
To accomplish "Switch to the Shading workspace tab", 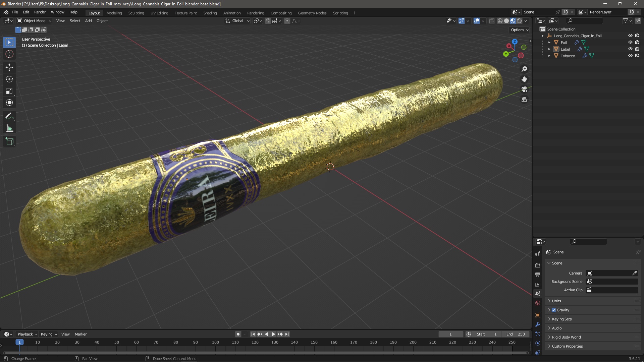I will tap(210, 13).
